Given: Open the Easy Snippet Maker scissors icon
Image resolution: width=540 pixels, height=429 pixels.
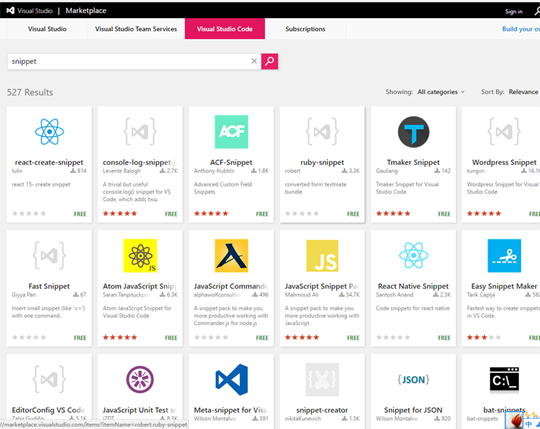Looking at the screenshot, I should pyautogui.click(x=504, y=256).
